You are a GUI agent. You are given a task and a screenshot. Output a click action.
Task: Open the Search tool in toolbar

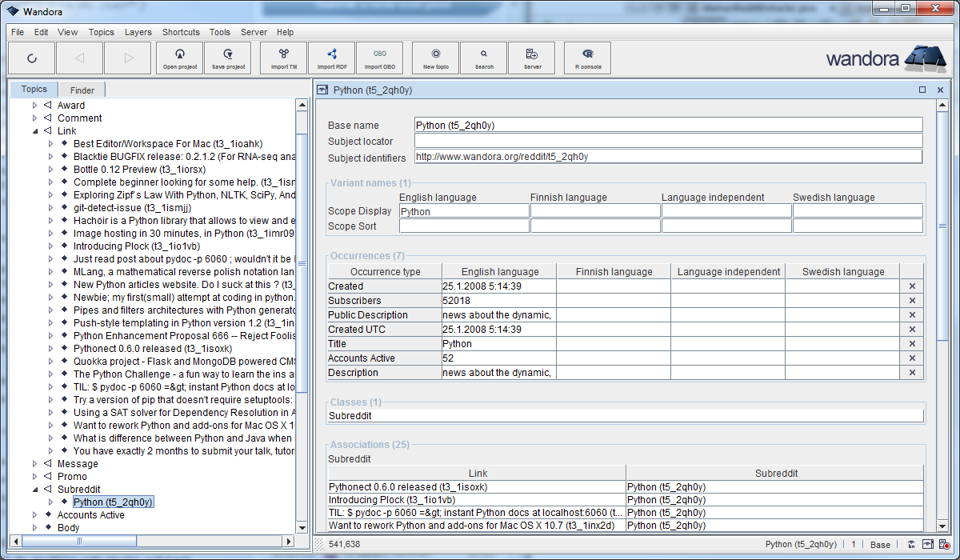484,58
